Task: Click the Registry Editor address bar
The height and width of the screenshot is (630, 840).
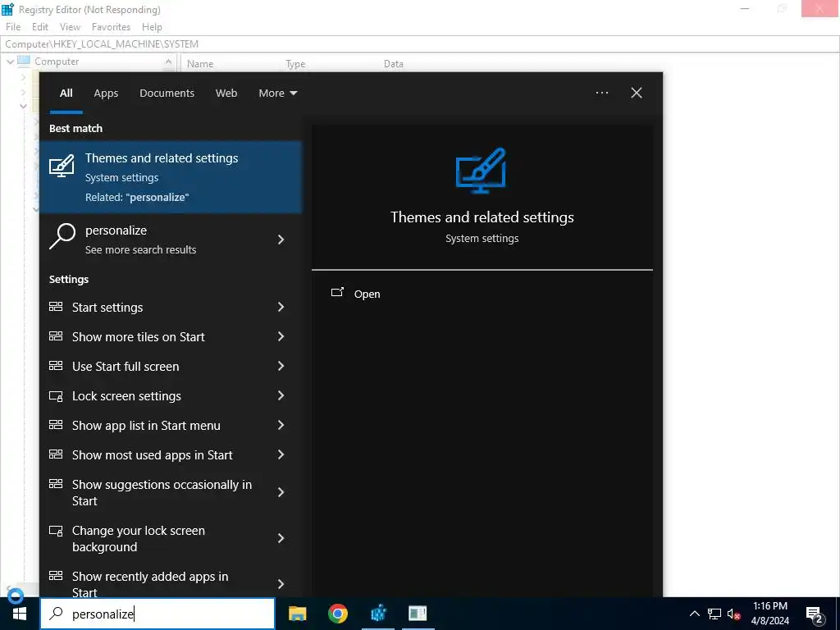Action: click(420, 44)
